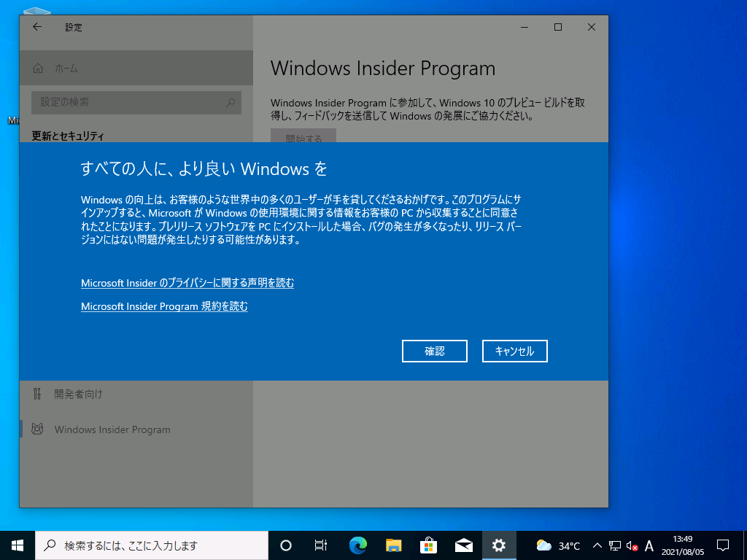The width and height of the screenshot is (747, 560).
Task: Open Cortana from the taskbar
Action: 286,545
